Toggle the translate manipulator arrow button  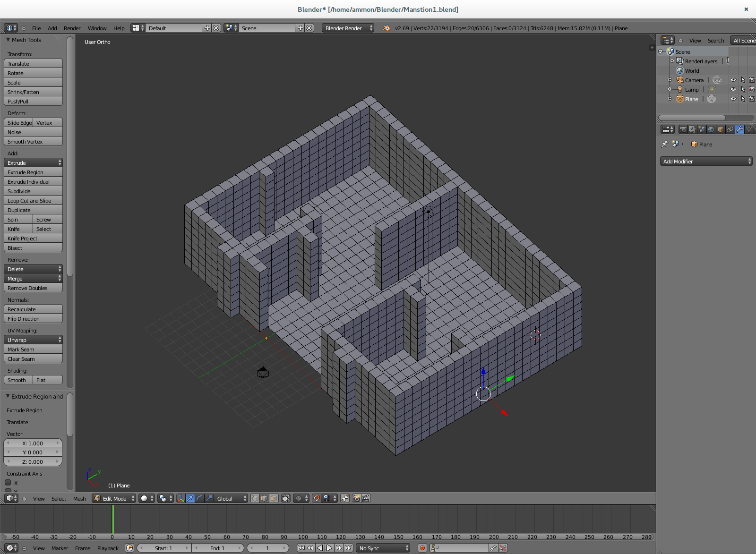(x=190, y=498)
